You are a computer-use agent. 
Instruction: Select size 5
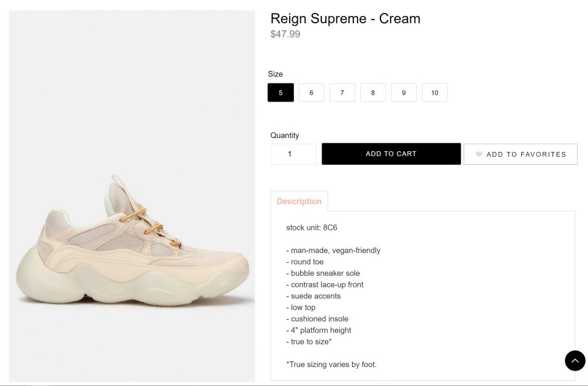(281, 93)
